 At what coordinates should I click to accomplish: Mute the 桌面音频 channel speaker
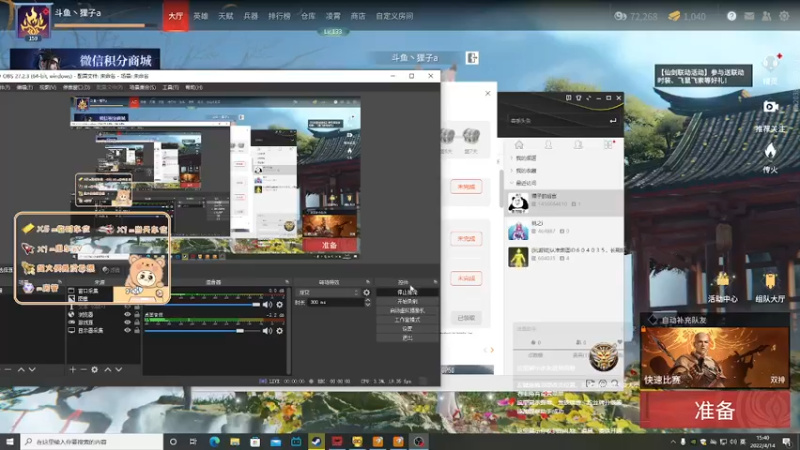click(x=267, y=331)
